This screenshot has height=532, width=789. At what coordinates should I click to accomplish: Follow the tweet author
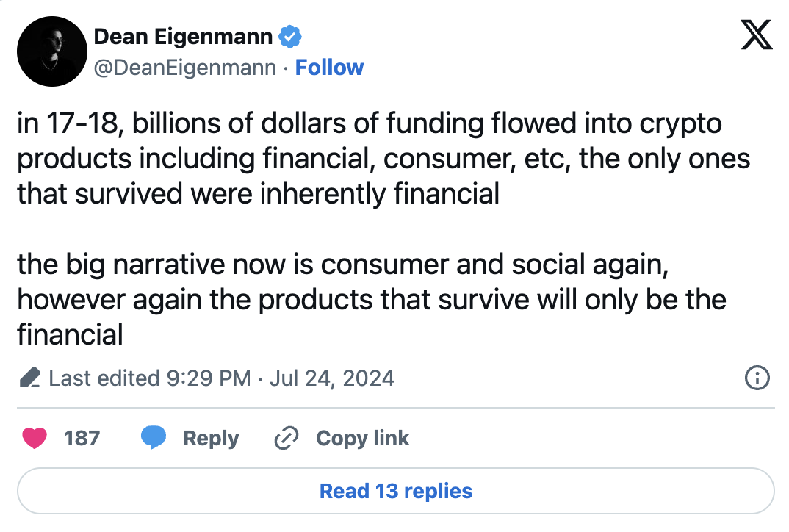(329, 68)
